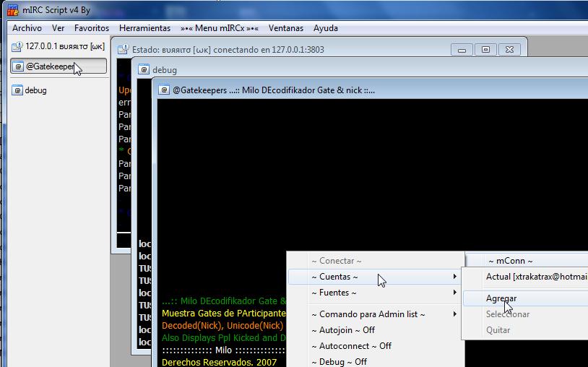The width and height of the screenshot is (588, 367).
Task: Toggle Autoconnect Off option
Action: pyautogui.click(x=375, y=345)
